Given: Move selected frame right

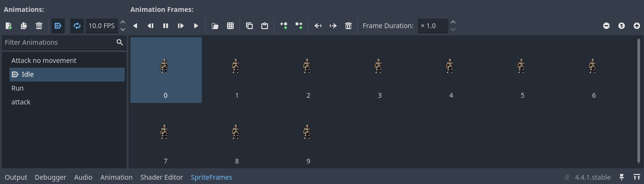Looking at the screenshot, I should pyautogui.click(x=333, y=26).
